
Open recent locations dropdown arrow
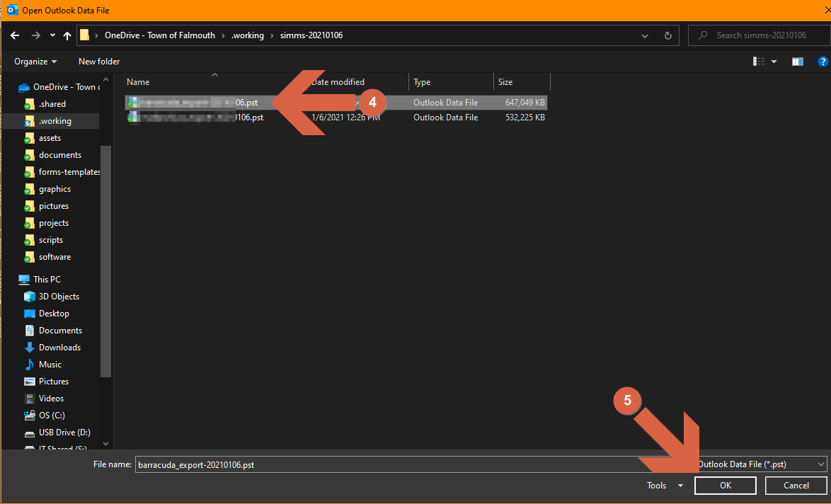[x=52, y=35]
